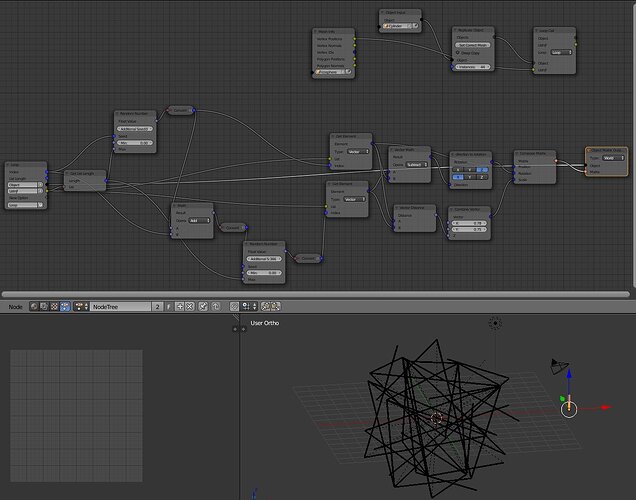Click the node tree user count 2

(x=157, y=307)
